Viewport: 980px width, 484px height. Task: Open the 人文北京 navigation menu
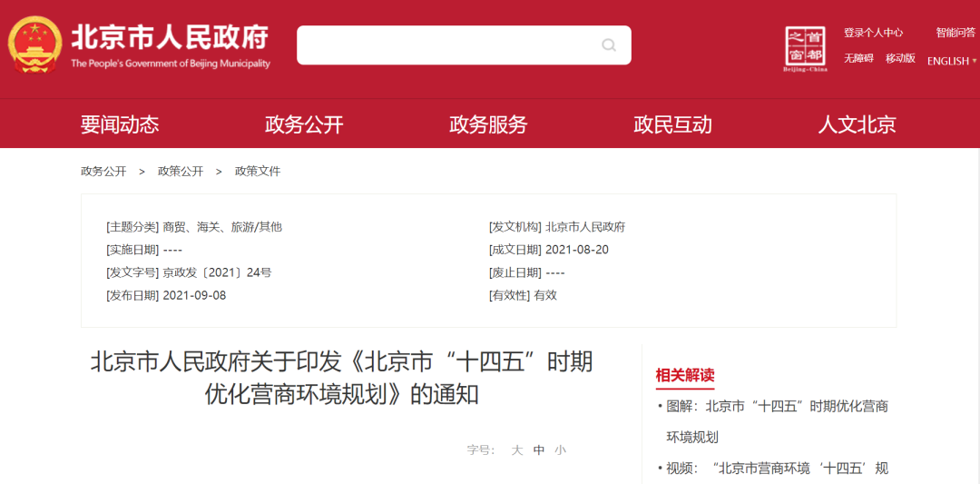857,124
